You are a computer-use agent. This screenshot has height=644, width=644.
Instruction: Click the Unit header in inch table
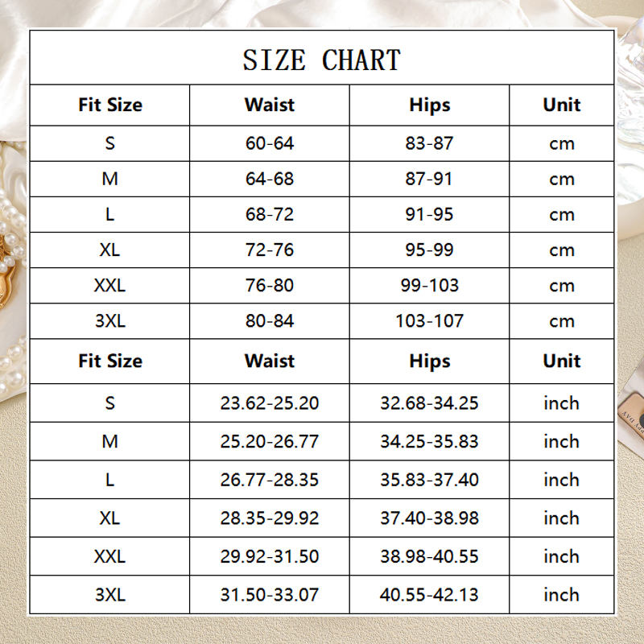(561, 361)
